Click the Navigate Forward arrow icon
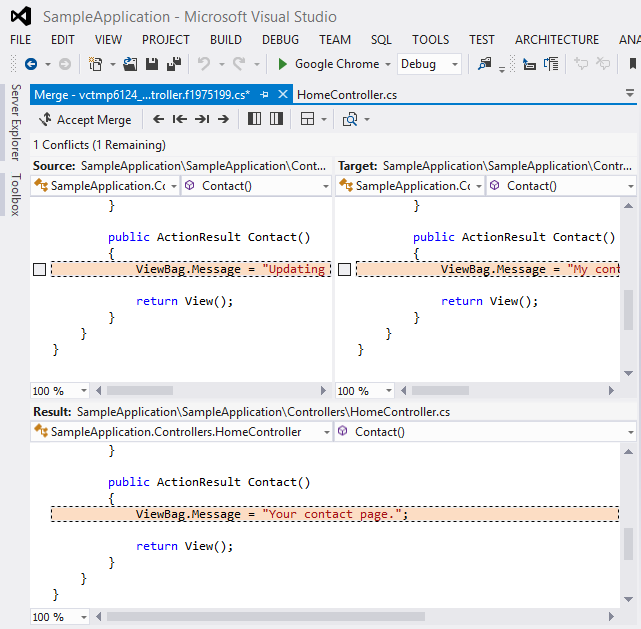641x629 pixels. click(65, 64)
